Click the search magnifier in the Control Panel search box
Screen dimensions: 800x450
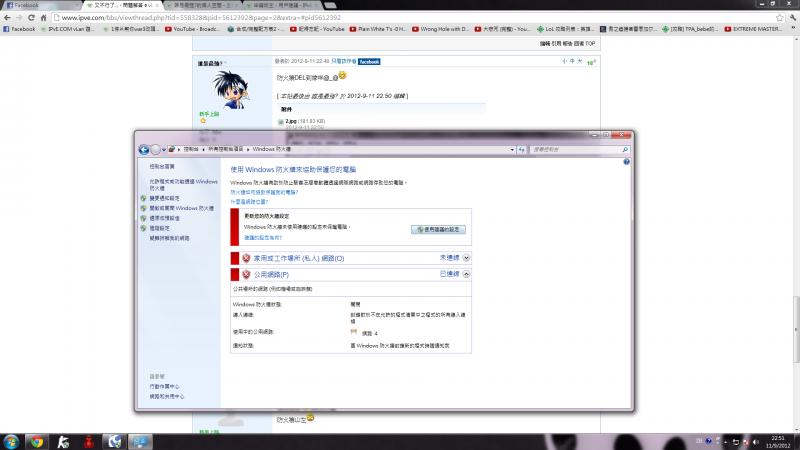pos(624,149)
